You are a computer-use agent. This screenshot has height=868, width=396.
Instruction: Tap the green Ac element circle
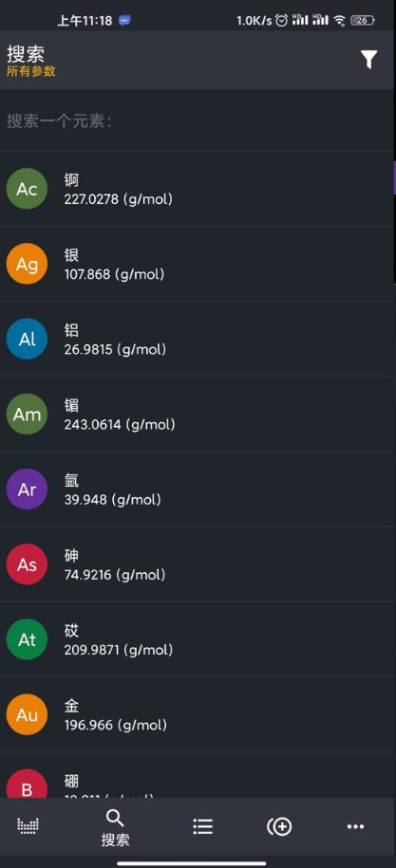27,189
